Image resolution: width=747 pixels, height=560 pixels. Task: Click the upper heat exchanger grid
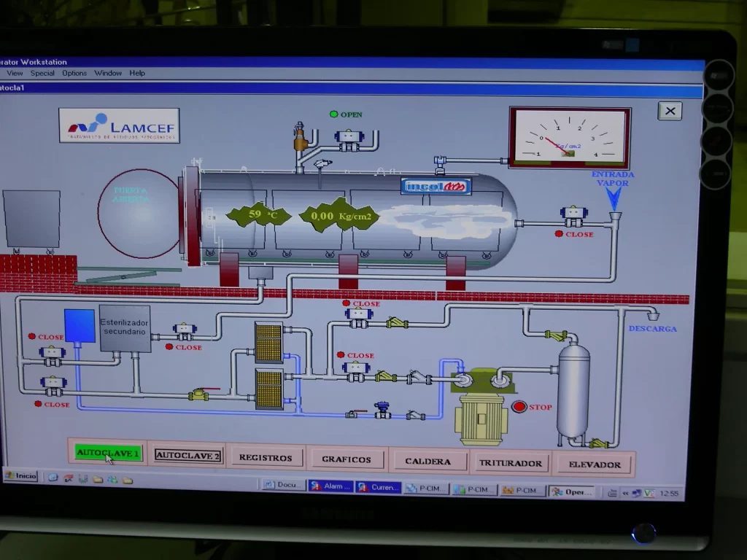coord(268,342)
